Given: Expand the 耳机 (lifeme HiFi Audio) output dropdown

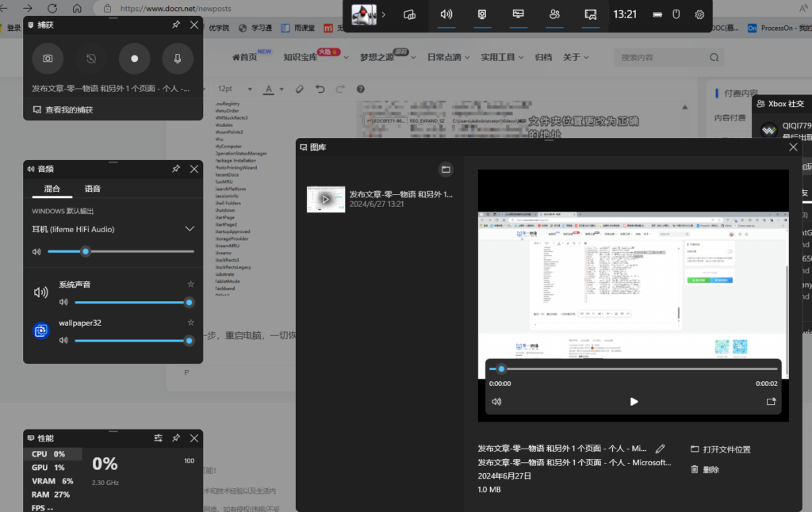Looking at the screenshot, I should pyautogui.click(x=190, y=229).
